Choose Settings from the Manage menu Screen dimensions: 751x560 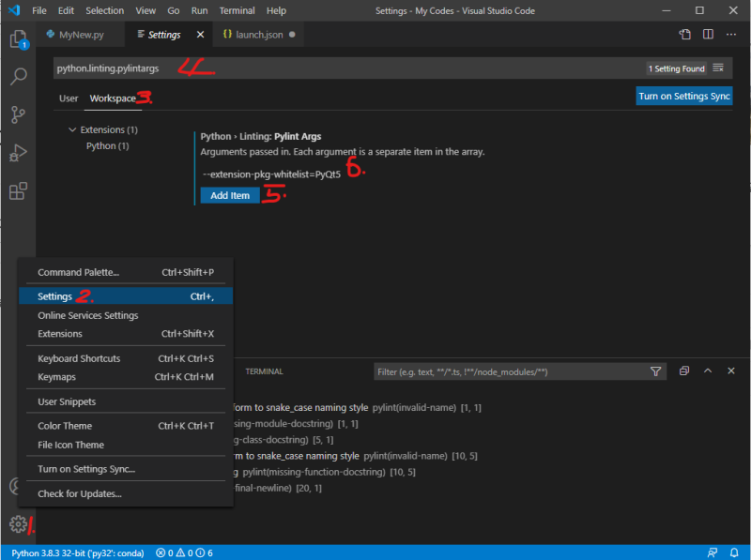(126, 296)
